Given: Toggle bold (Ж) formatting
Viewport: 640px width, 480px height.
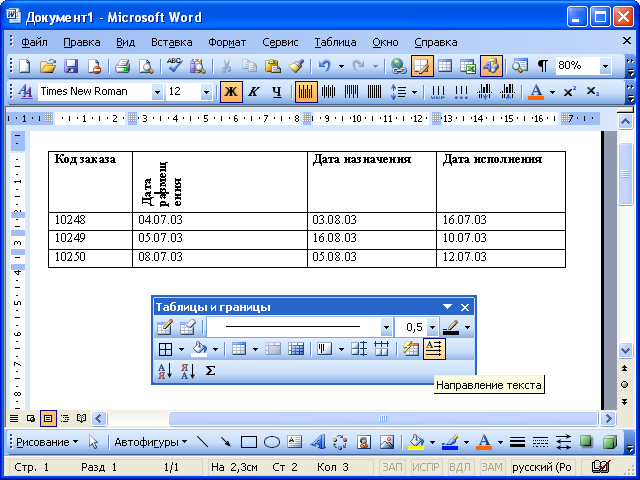Looking at the screenshot, I should [x=231, y=91].
